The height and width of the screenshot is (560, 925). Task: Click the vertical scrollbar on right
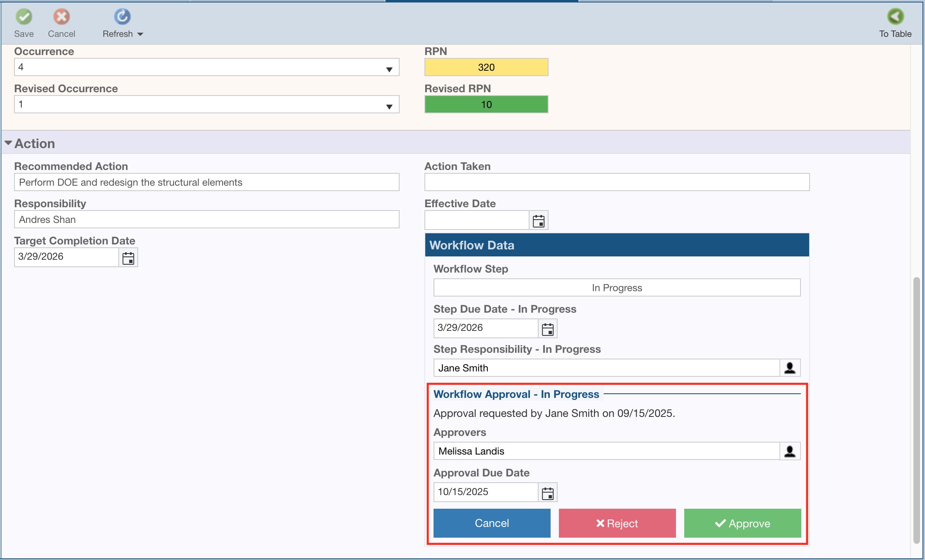(x=916, y=409)
